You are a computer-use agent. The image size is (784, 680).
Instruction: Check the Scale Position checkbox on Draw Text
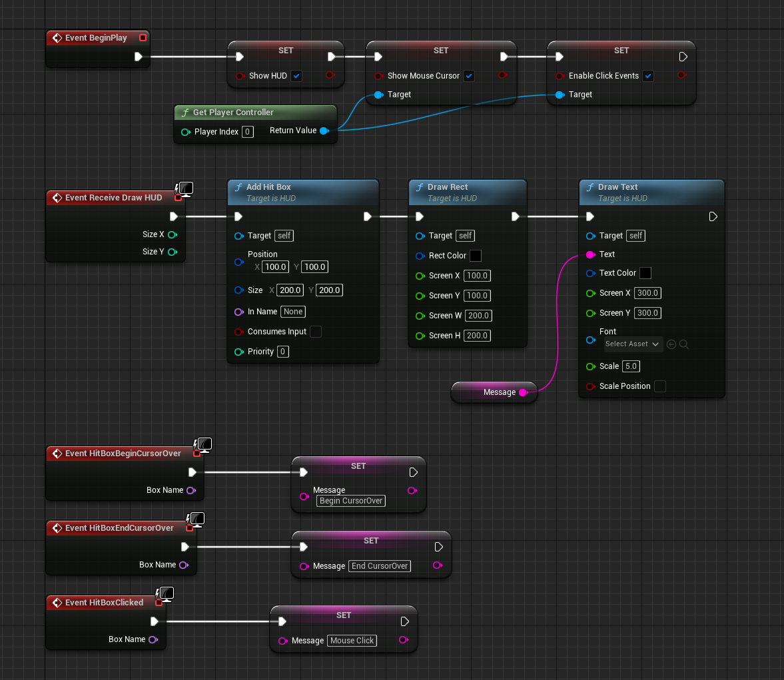[660, 386]
